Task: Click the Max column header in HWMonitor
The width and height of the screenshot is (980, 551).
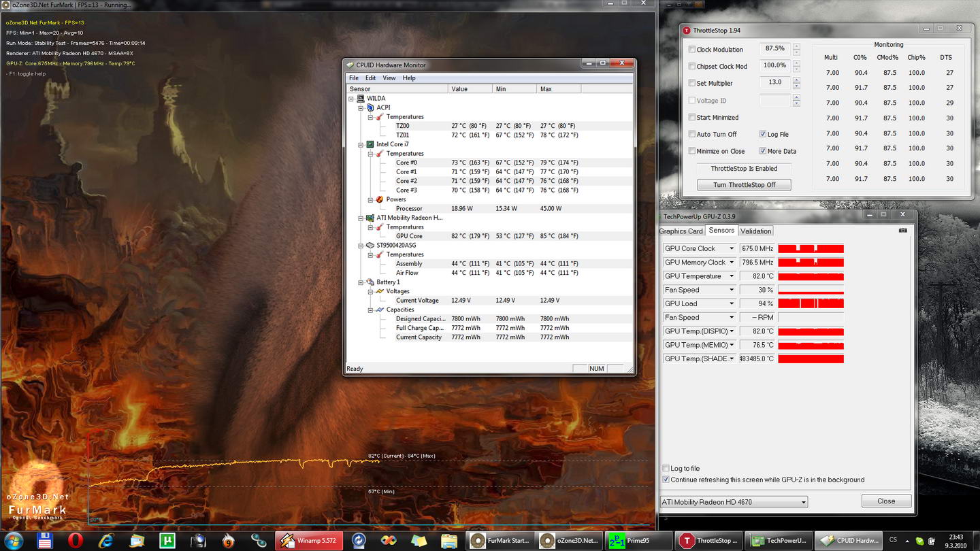Action: [x=558, y=89]
